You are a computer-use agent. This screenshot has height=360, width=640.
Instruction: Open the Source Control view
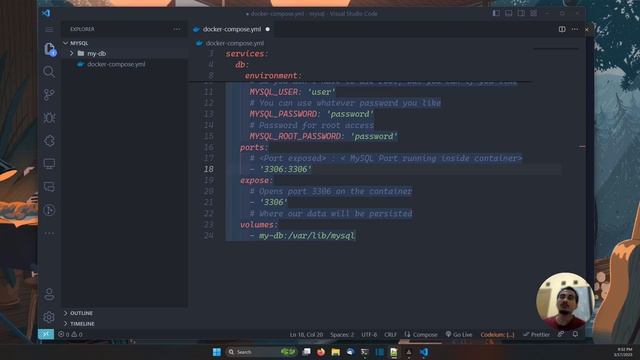pos(49,95)
